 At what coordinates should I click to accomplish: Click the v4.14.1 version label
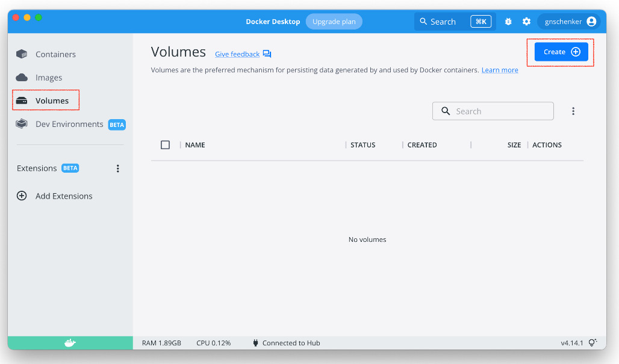point(572,343)
